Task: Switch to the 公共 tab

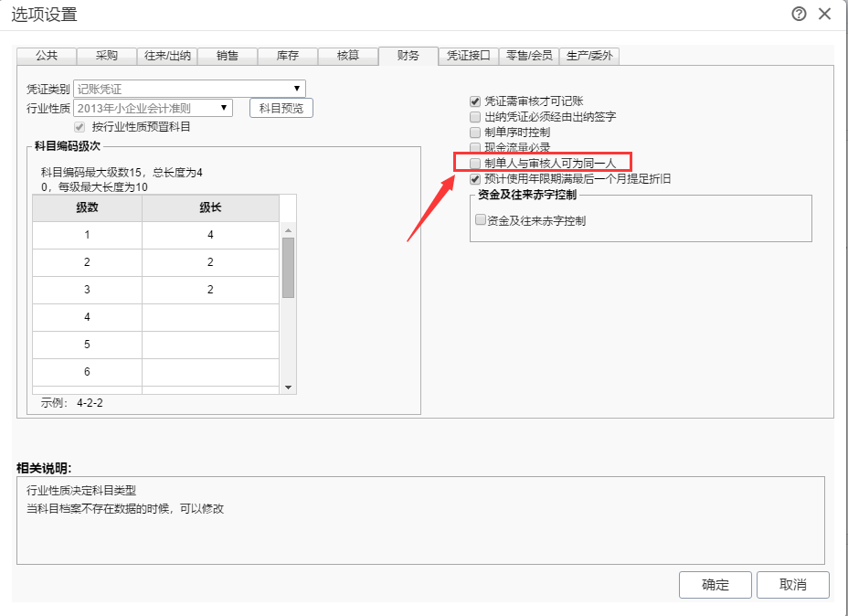Action: coord(47,56)
